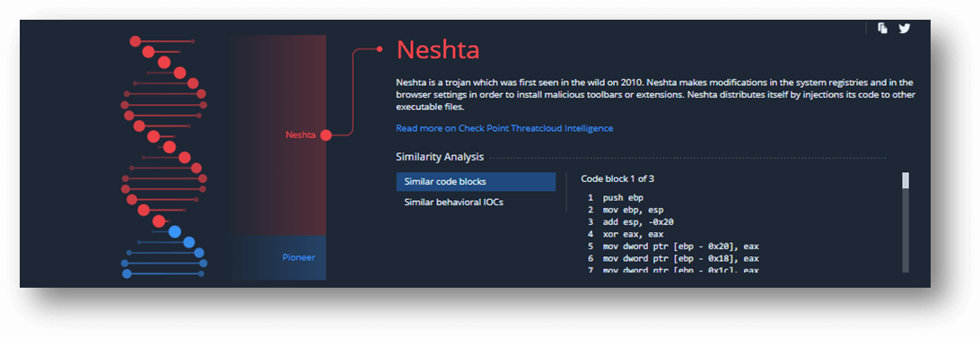Screen dimensions: 980x337
Task: Select the blue Pioneer family segment
Action: click(x=277, y=258)
